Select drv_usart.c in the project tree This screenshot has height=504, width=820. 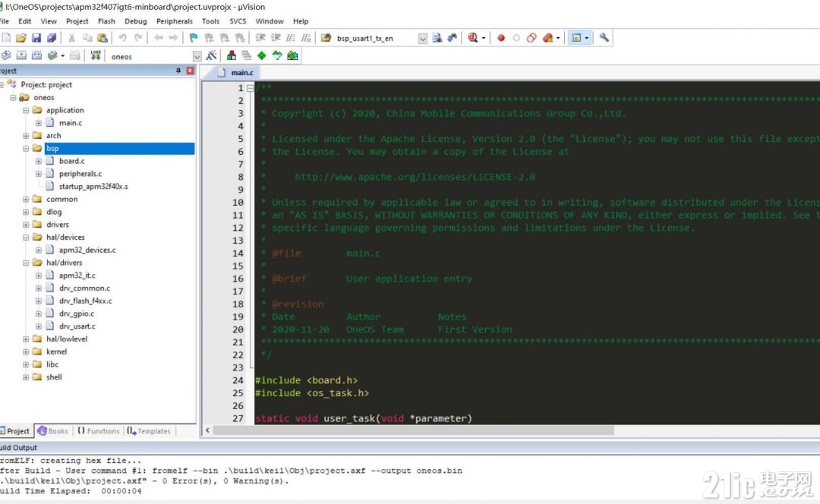coord(77,326)
